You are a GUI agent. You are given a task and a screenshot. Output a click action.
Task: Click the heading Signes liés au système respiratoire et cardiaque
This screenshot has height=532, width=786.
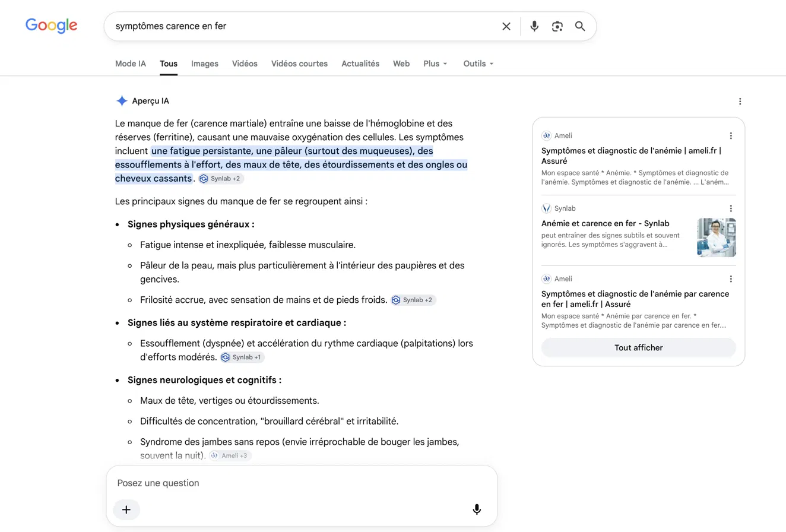237,322
